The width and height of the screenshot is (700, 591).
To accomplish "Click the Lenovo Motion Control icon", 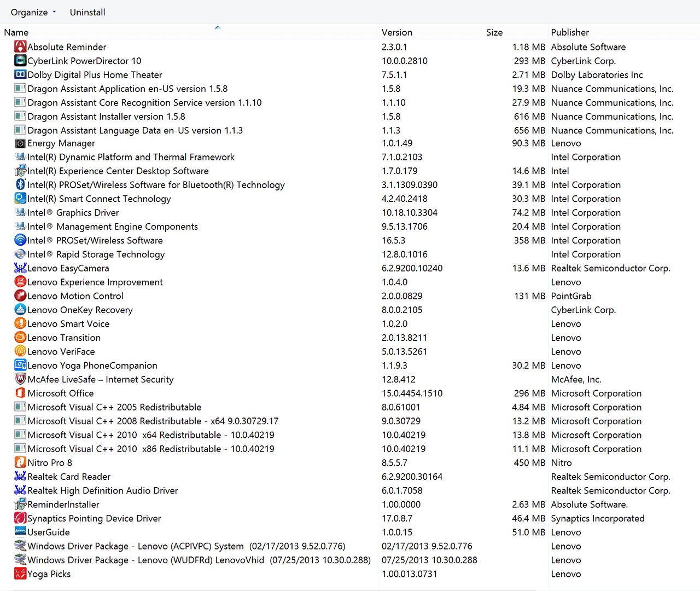I will (x=20, y=296).
